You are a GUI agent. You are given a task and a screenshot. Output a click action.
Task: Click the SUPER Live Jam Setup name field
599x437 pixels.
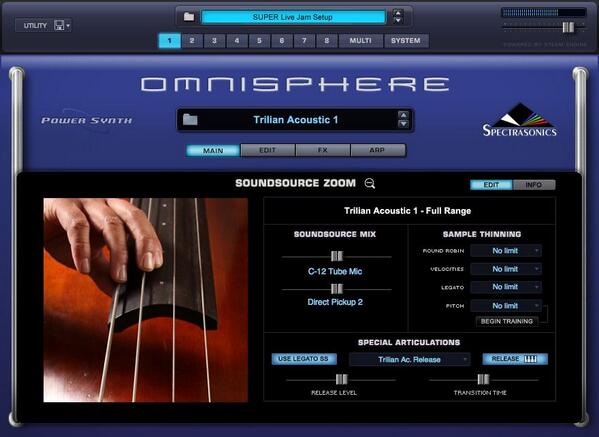pos(293,17)
